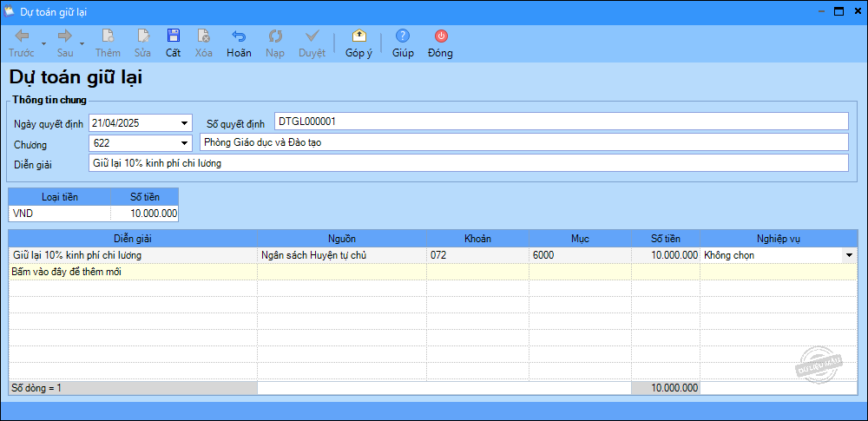Image resolution: width=868 pixels, height=421 pixels.
Task: Click 'Bấm vào đây để thêm mới' row
Action: pyautogui.click(x=434, y=272)
